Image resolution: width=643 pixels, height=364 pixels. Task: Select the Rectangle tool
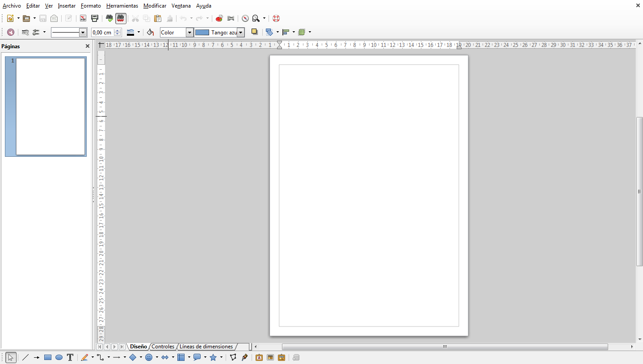click(48, 357)
